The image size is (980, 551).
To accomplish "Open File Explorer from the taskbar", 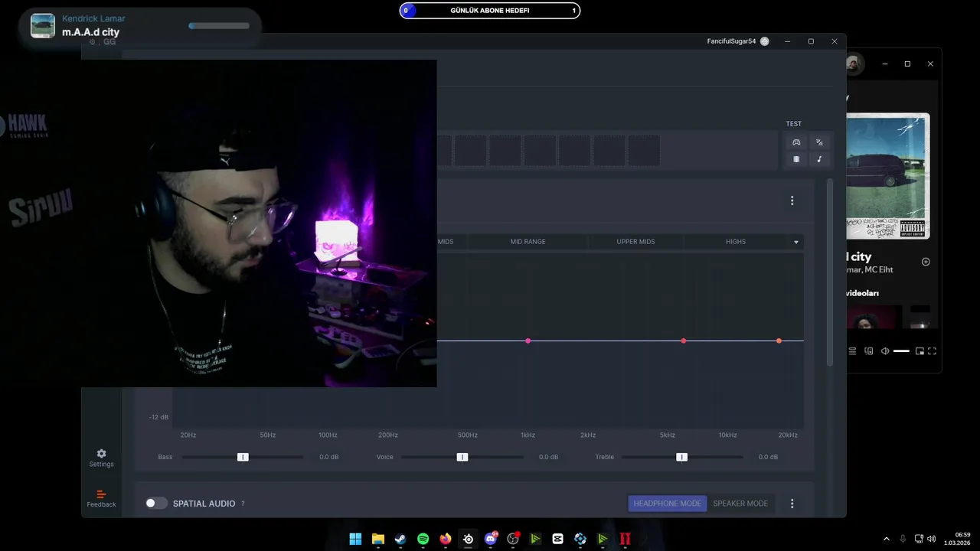I will coord(378,539).
